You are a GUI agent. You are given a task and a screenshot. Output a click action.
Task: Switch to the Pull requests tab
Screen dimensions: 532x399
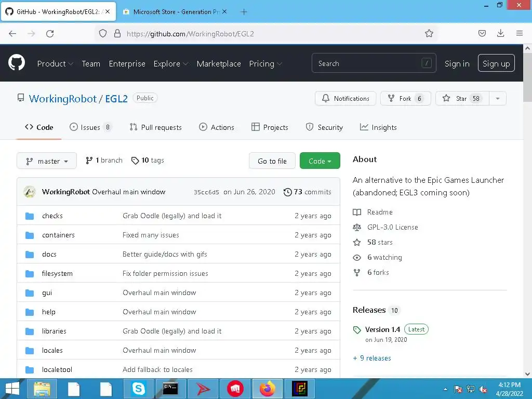156,127
